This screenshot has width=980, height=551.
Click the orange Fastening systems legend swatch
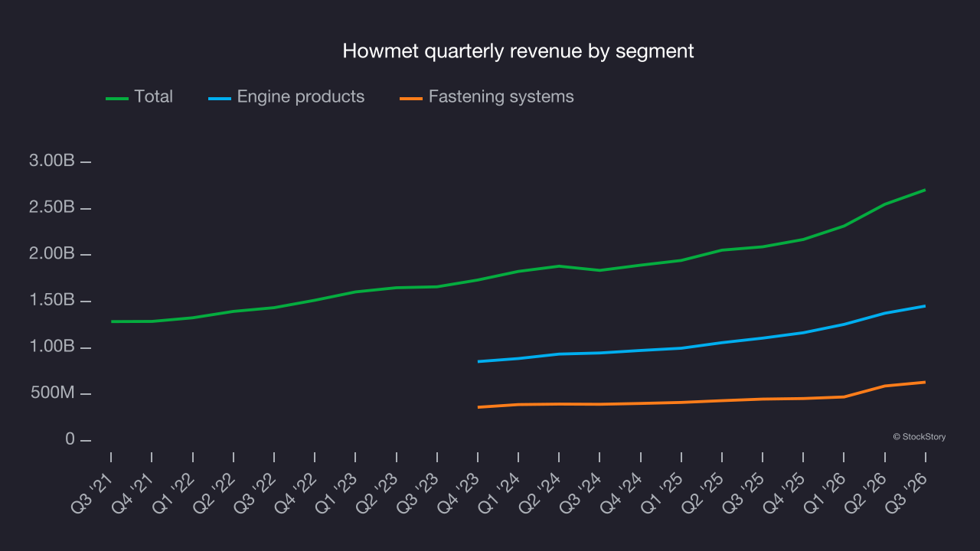411,98
